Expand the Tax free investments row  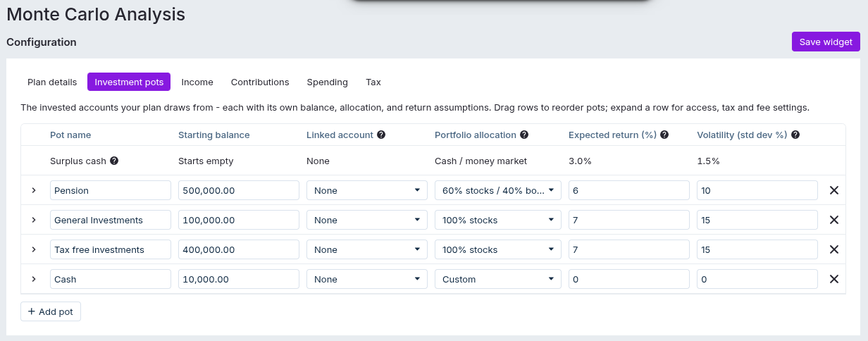[x=34, y=249]
